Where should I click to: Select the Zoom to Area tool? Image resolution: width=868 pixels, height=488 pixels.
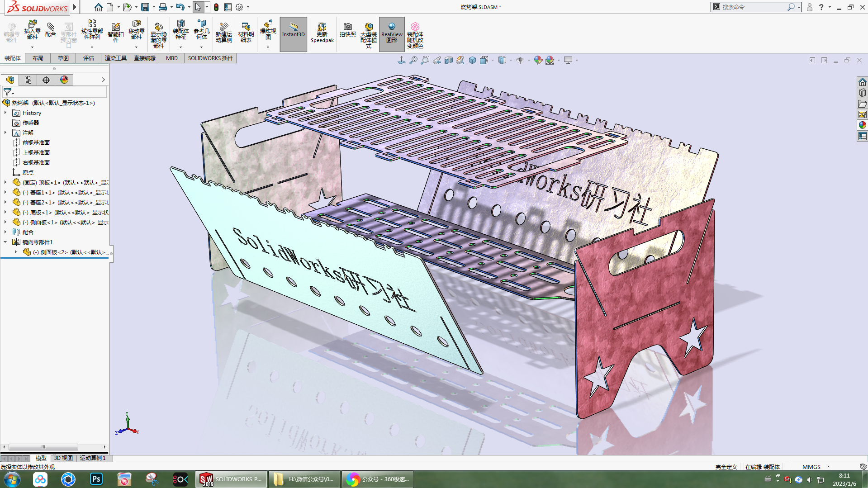pyautogui.click(x=425, y=60)
